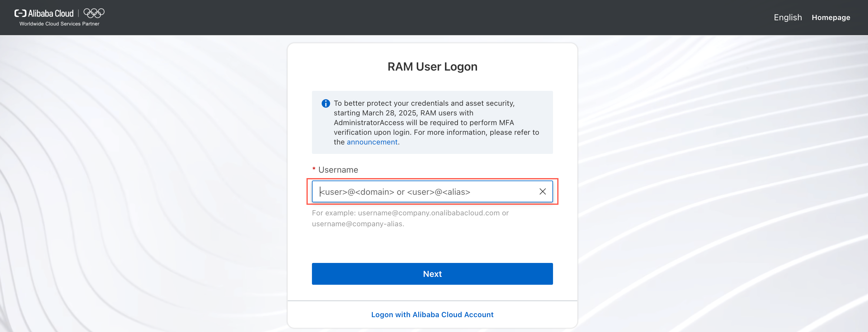Click the RAM User Logon heading
The height and width of the screenshot is (332, 868).
pos(432,66)
